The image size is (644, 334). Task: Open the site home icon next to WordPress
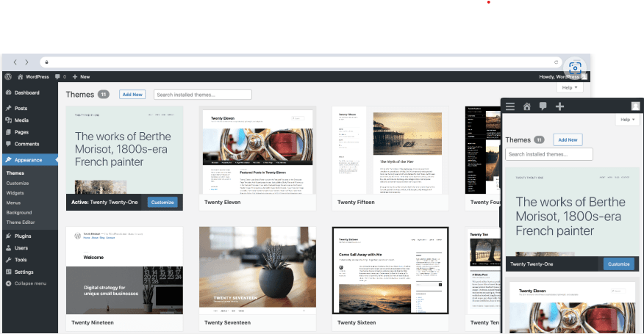pos(20,77)
